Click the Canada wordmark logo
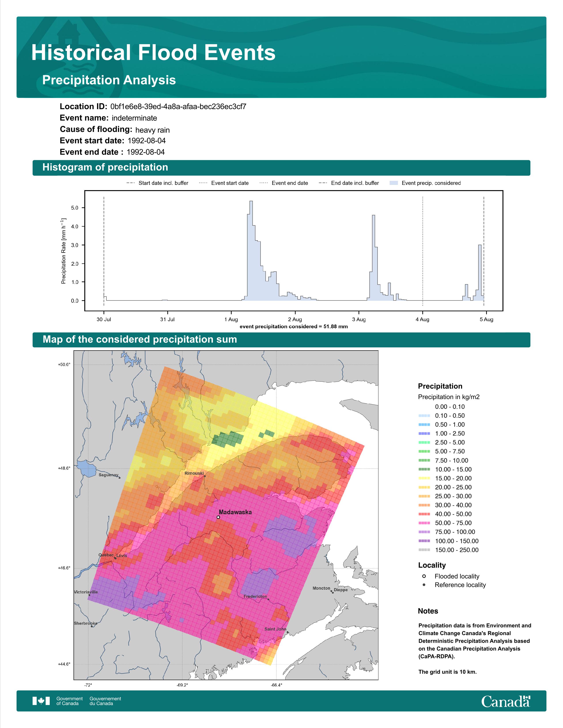 point(506,701)
